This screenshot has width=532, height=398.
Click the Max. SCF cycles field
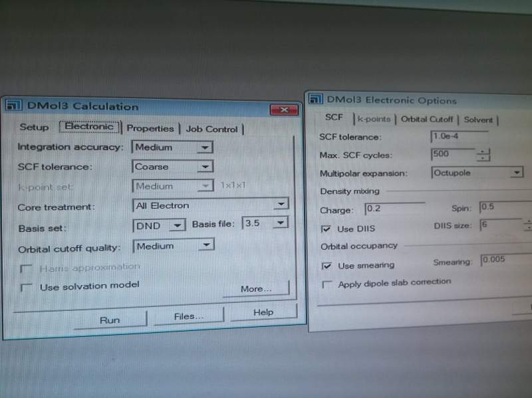tap(453, 154)
